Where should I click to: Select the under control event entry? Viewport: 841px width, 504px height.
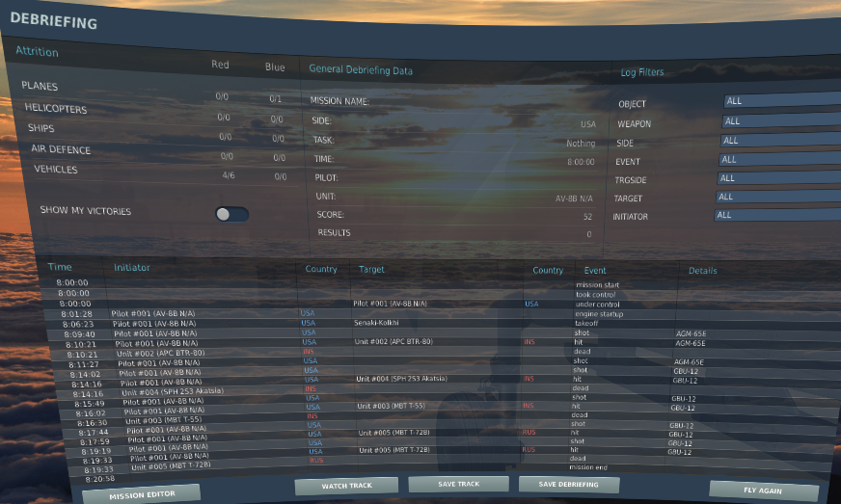[x=598, y=304]
